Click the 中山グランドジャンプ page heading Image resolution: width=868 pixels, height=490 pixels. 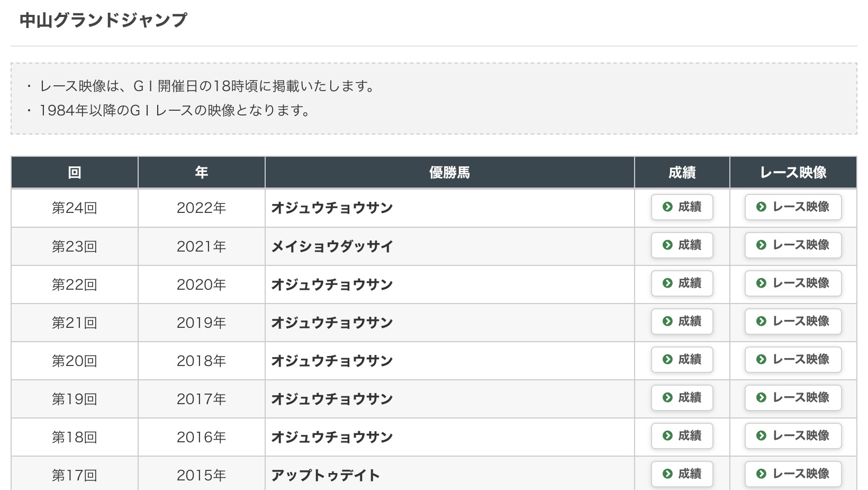coord(103,20)
